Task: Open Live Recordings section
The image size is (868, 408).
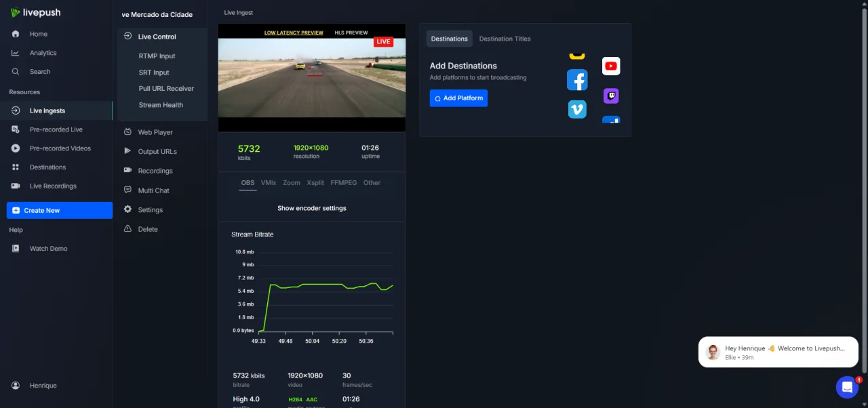Action: click(x=53, y=186)
